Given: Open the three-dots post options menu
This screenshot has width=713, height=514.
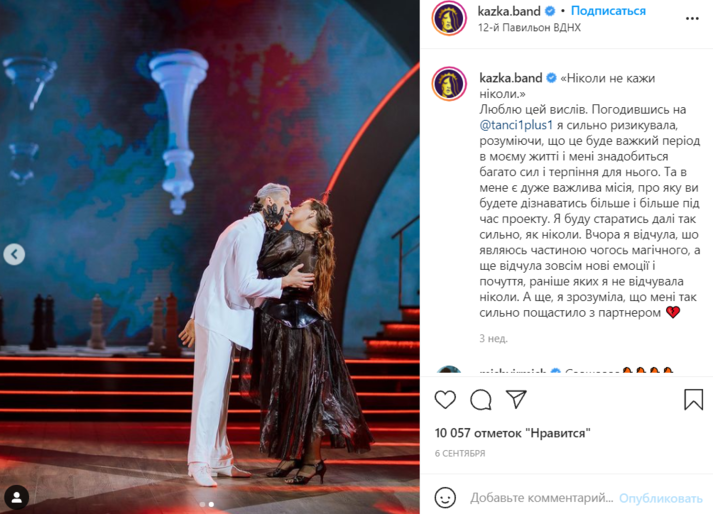Looking at the screenshot, I should click(x=692, y=18).
